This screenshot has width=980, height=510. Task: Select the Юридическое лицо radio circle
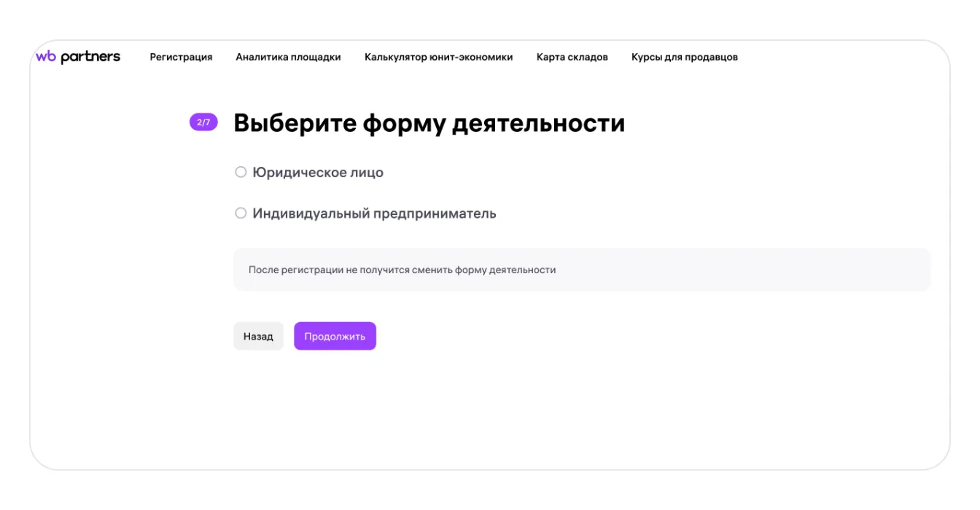241,172
